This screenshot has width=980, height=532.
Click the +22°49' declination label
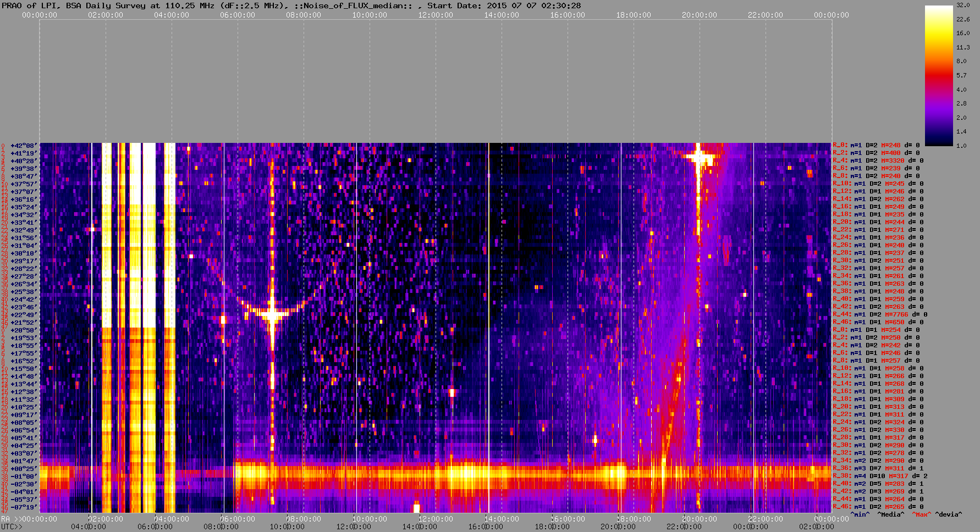[24, 315]
